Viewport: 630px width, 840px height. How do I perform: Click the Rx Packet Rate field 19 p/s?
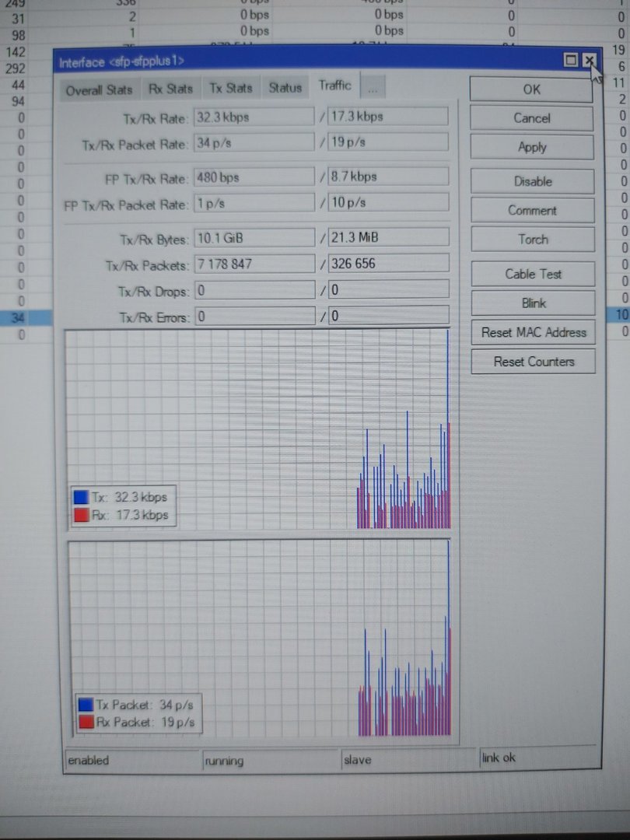tap(388, 142)
